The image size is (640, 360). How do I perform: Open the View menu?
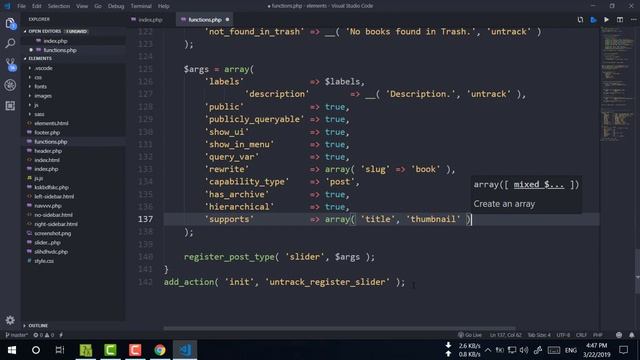click(82, 6)
